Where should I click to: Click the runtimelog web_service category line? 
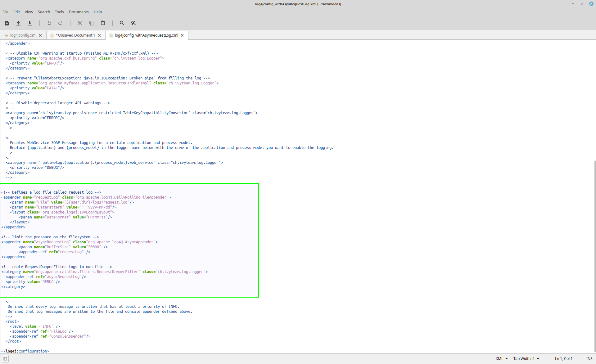[x=114, y=163]
